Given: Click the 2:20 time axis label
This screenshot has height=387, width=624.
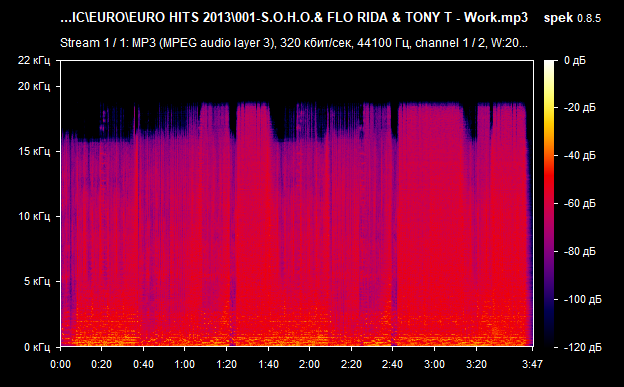Looking at the screenshot, I should (x=351, y=364).
